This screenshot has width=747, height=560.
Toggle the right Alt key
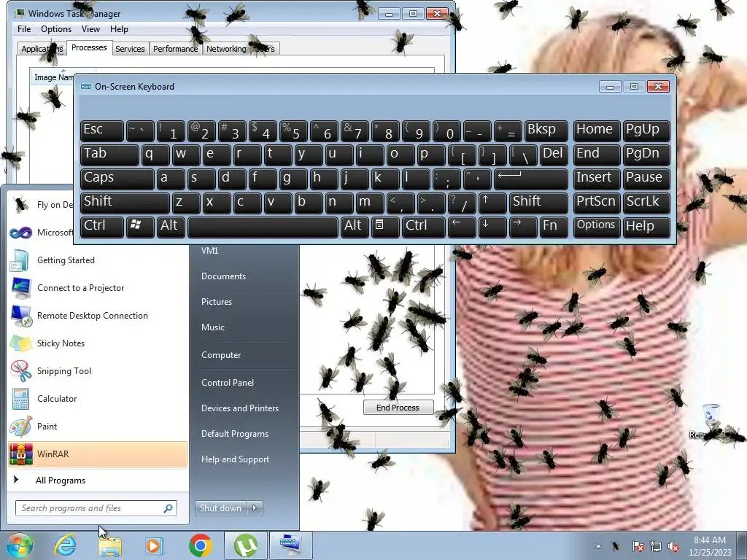coord(354,227)
